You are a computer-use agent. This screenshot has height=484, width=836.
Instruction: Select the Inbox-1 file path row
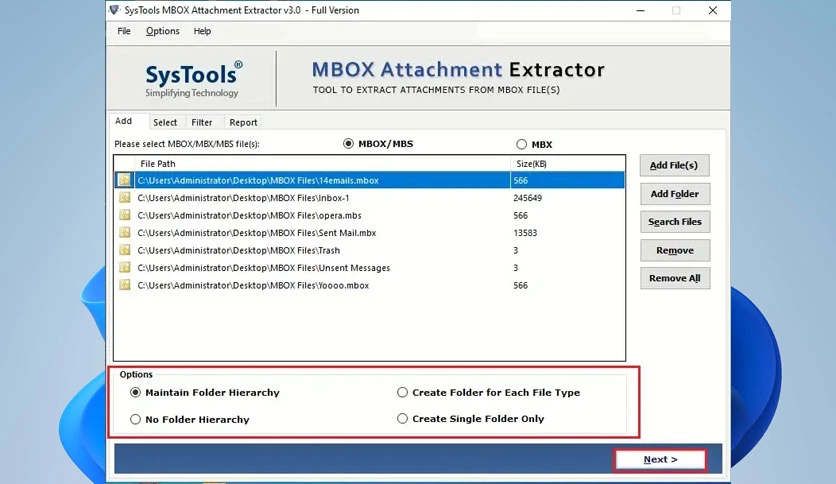tap(369, 198)
